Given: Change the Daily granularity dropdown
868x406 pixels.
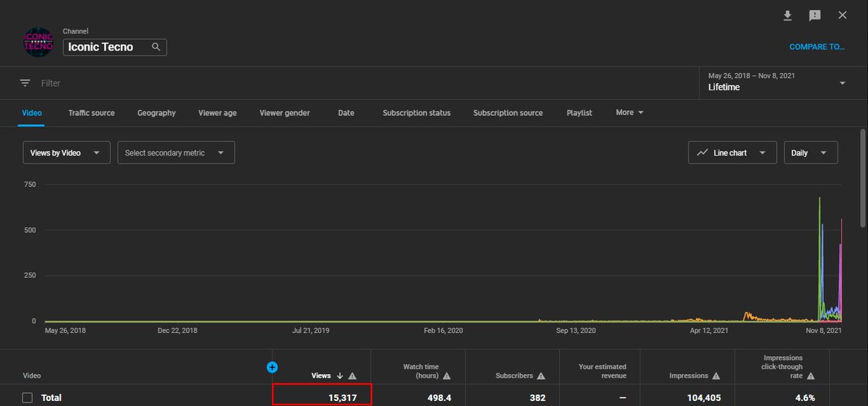Looking at the screenshot, I should click(x=811, y=153).
